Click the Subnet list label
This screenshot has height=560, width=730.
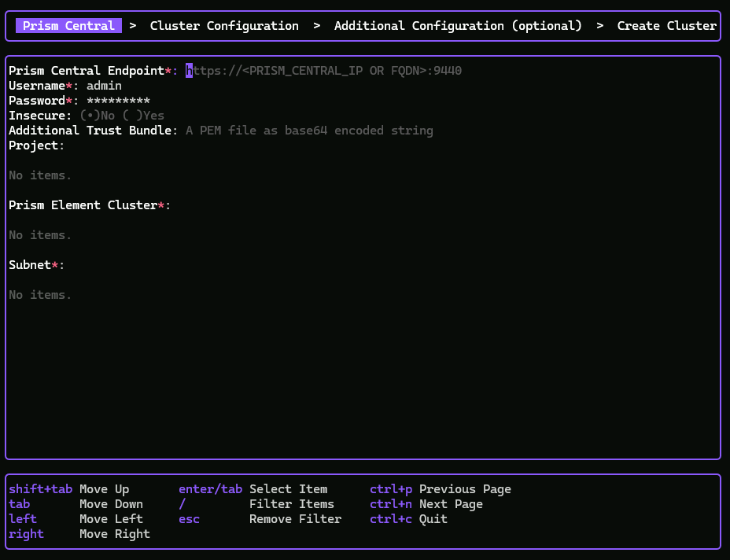point(36,265)
